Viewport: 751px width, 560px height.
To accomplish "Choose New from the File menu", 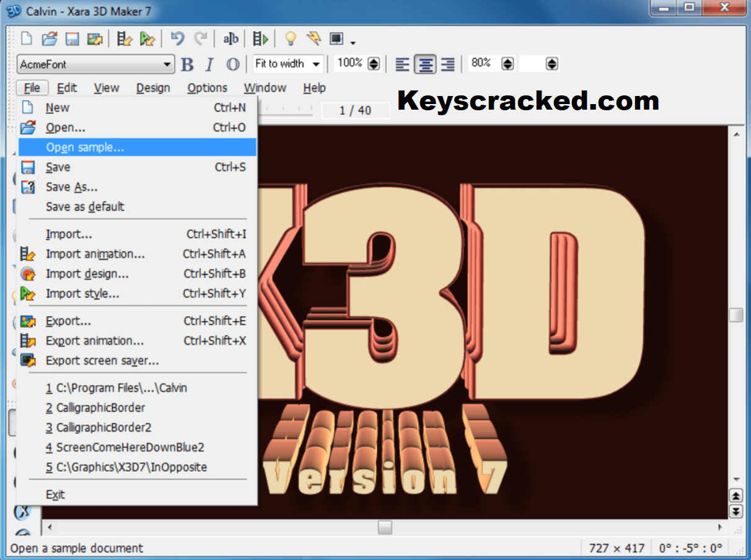I will coord(137,108).
